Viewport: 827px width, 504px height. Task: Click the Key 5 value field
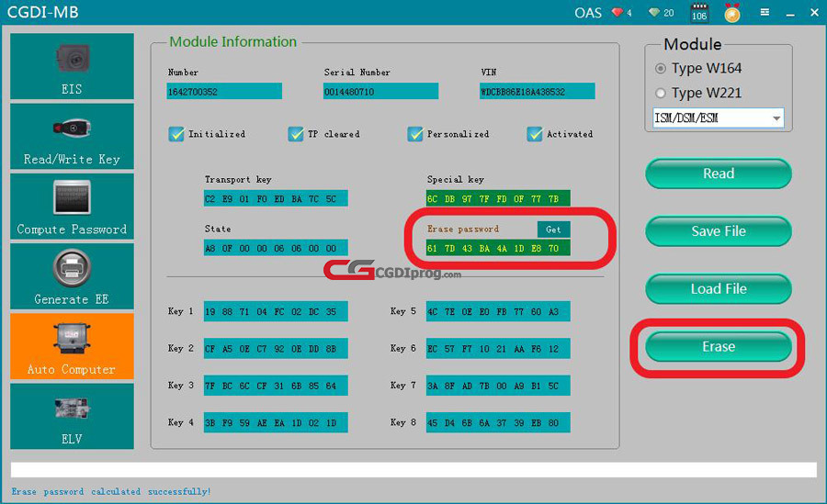point(498,311)
